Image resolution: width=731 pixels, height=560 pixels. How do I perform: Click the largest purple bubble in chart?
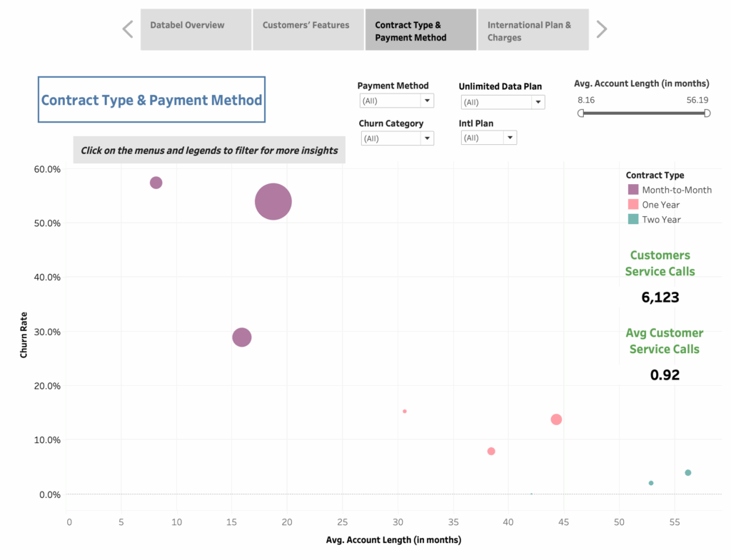(x=273, y=202)
